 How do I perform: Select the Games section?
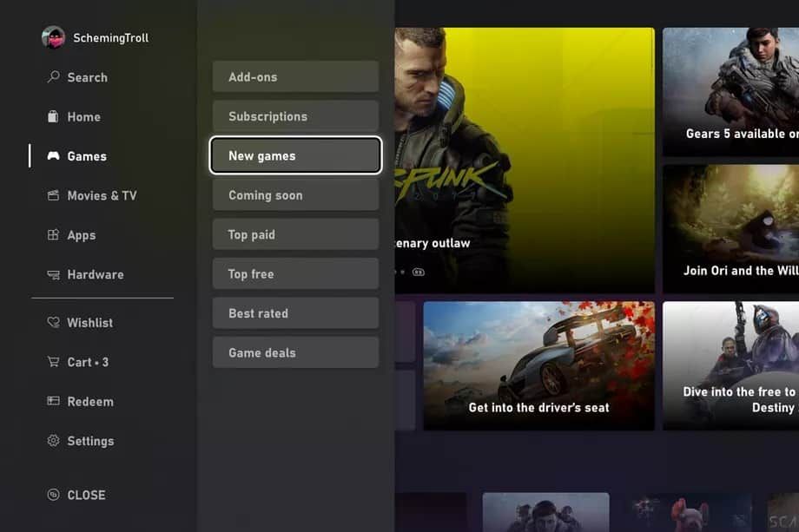point(87,156)
